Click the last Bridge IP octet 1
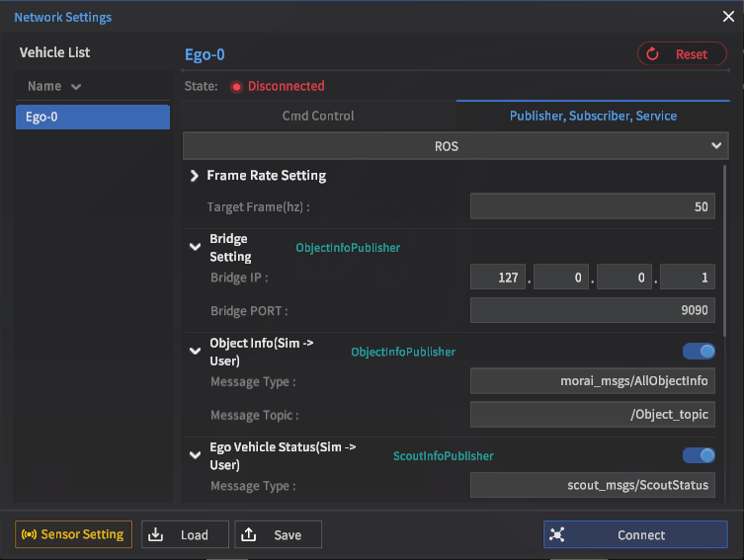The height and width of the screenshot is (560, 744). tap(688, 277)
